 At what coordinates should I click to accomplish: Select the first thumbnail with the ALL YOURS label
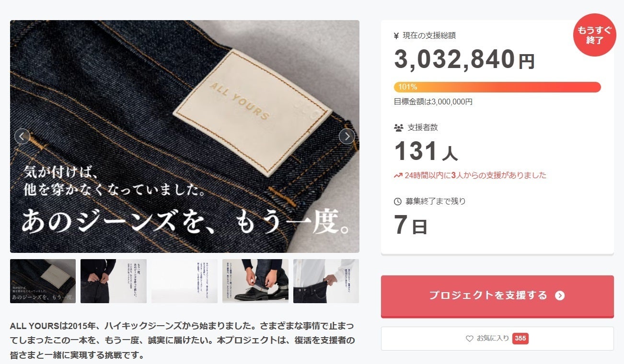coord(43,281)
